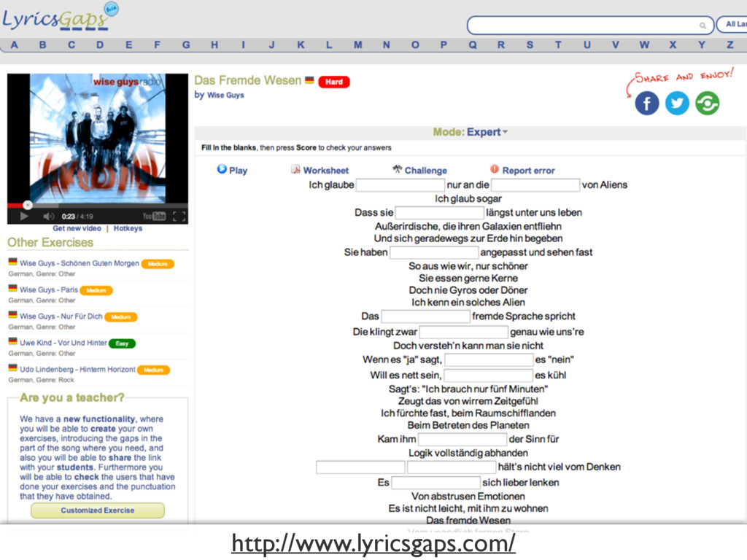Open Wise Guys - Nur Für Dich exercise
The height and width of the screenshot is (560, 747).
(x=61, y=316)
